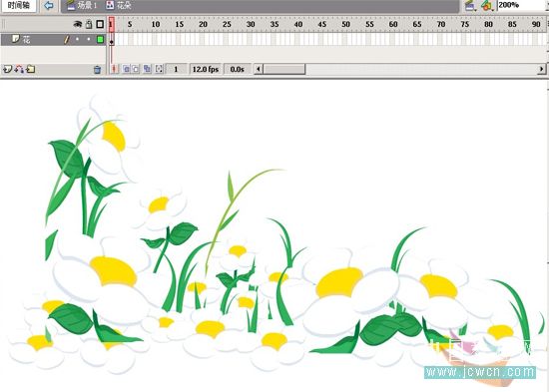Click the pencil icon on 花 layer
This screenshot has width=549, height=392.
pyautogui.click(x=66, y=40)
